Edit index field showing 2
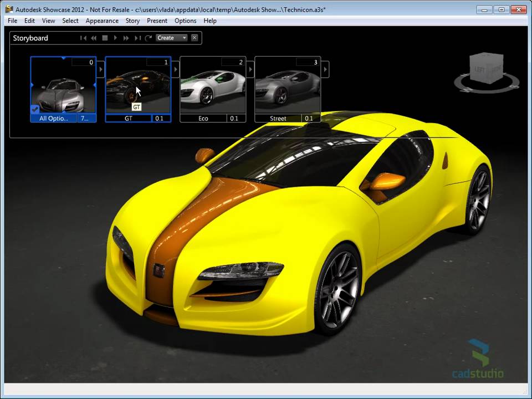Viewport: 532px width, 399px height. click(x=233, y=62)
